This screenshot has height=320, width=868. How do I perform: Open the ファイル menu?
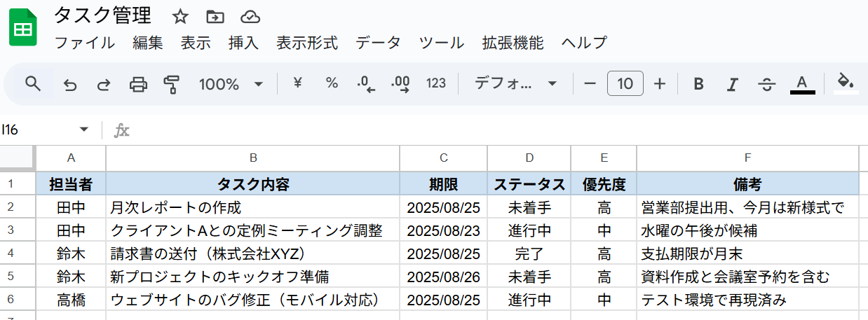85,42
